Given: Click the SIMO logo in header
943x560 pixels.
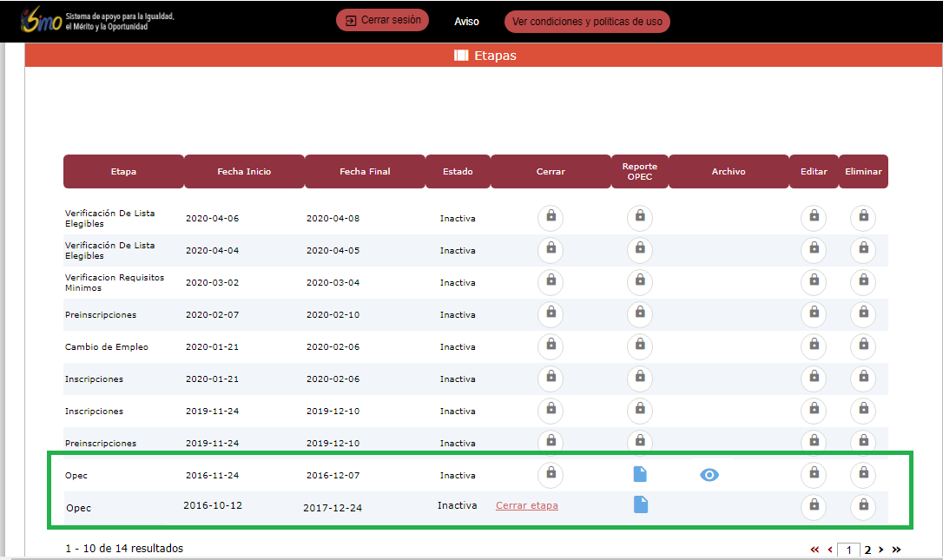Looking at the screenshot, I should click(x=43, y=21).
